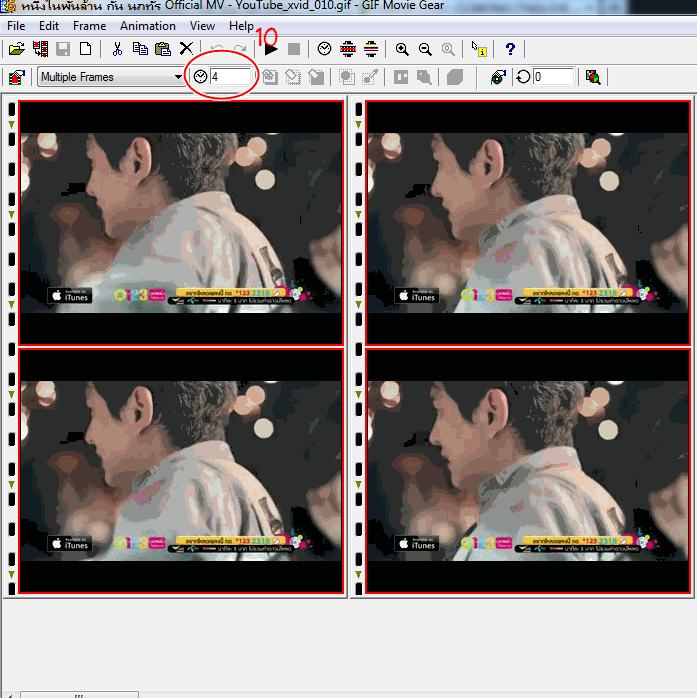Click the Redo arrow icon
The width and height of the screenshot is (697, 698).
click(x=240, y=49)
